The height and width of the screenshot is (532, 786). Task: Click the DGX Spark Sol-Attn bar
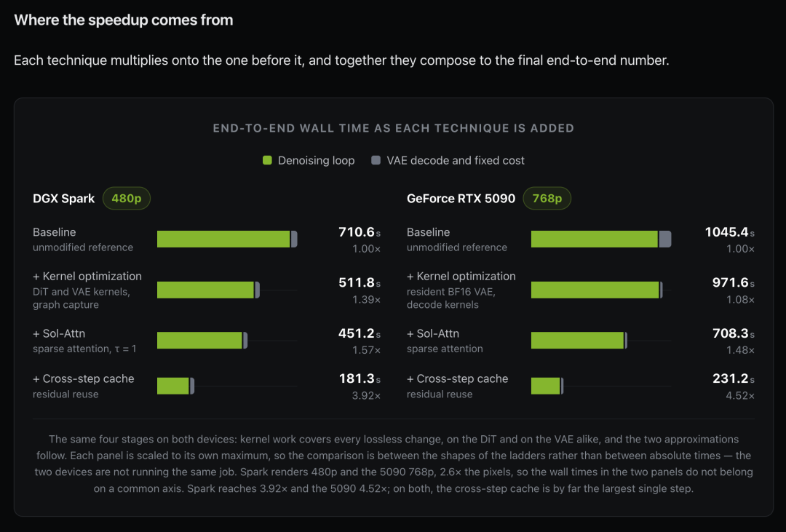coord(202,341)
